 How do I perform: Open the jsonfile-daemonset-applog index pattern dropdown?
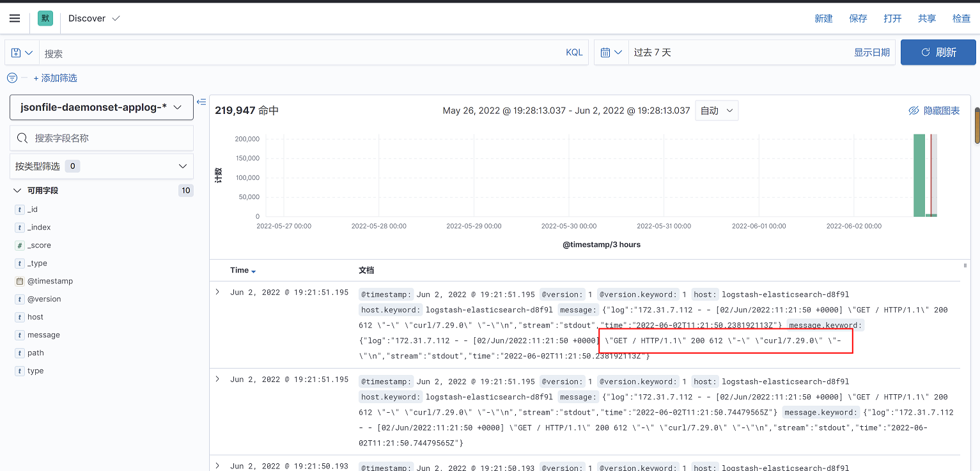click(x=102, y=108)
